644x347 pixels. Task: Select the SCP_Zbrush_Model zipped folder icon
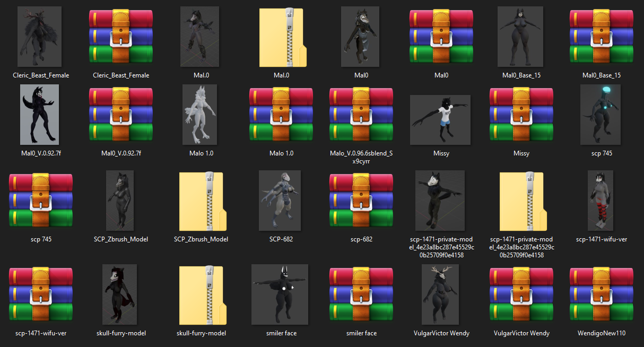tap(202, 201)
